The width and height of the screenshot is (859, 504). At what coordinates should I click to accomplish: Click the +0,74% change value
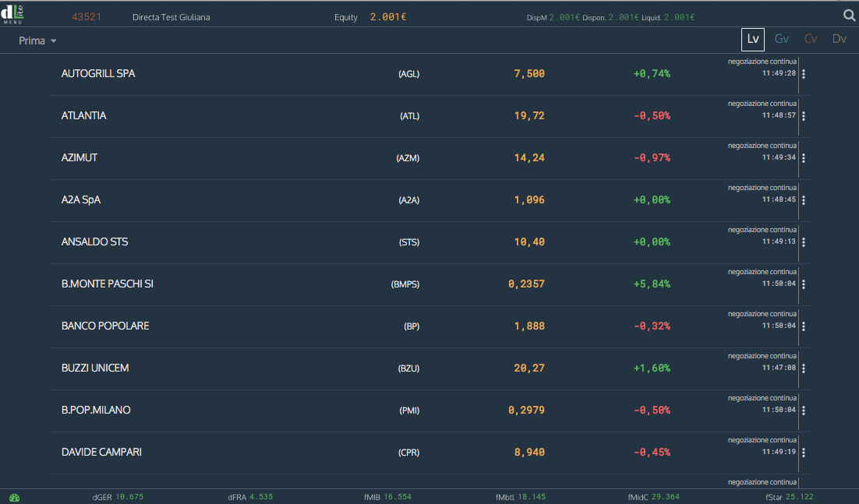[x=652, y=73]
